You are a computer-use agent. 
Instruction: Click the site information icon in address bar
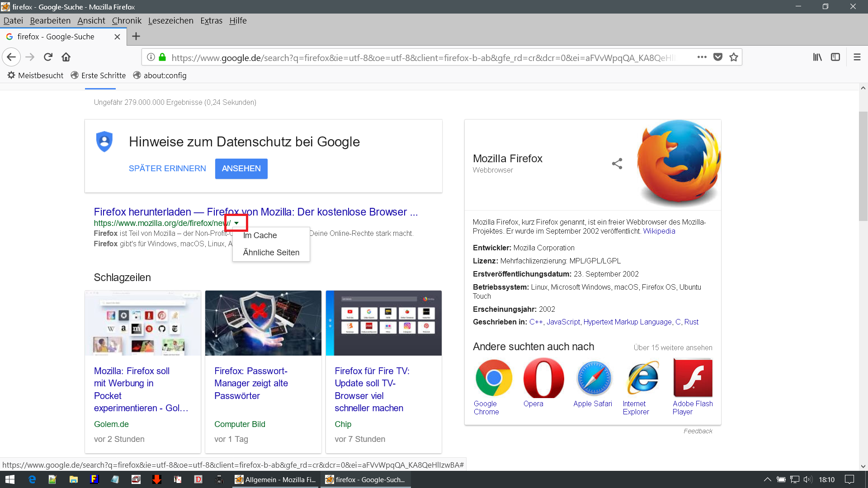(151, 57)
